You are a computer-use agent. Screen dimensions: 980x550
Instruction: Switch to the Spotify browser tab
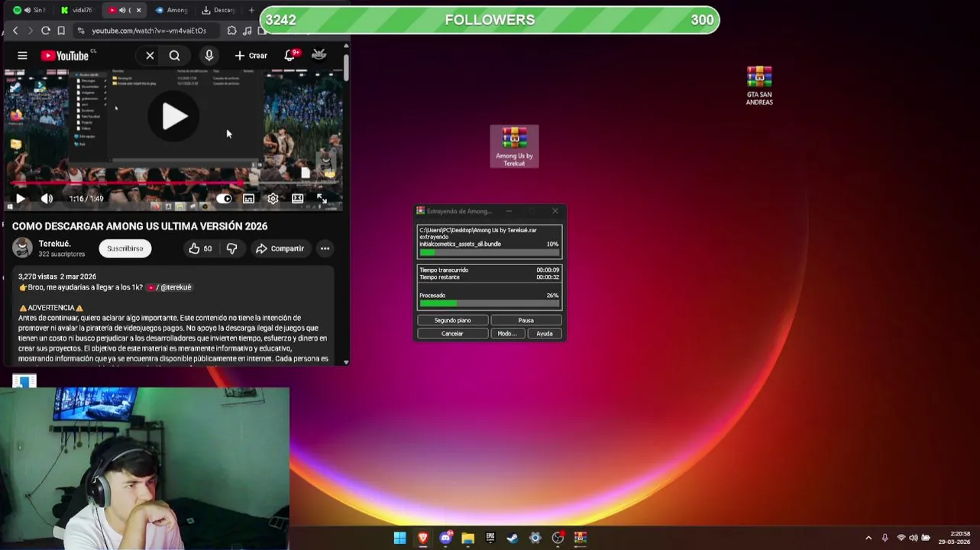click(29, 10)
